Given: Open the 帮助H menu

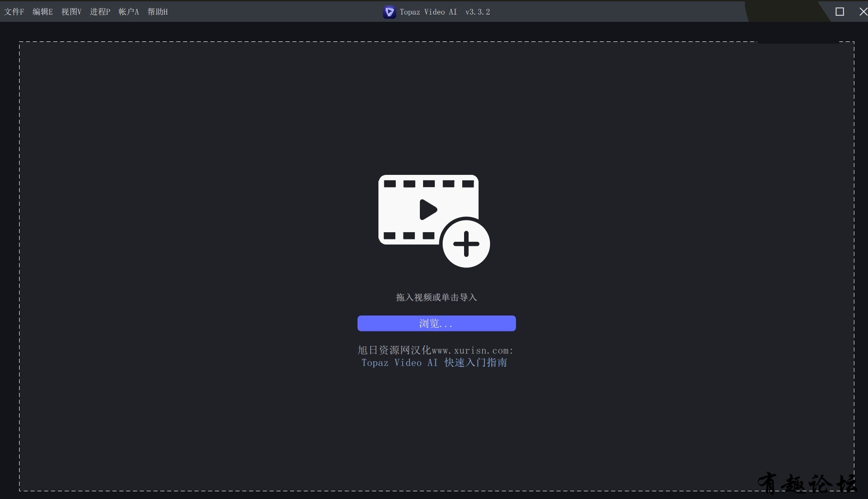Looking at the screenshot, I should coord(158,12).
